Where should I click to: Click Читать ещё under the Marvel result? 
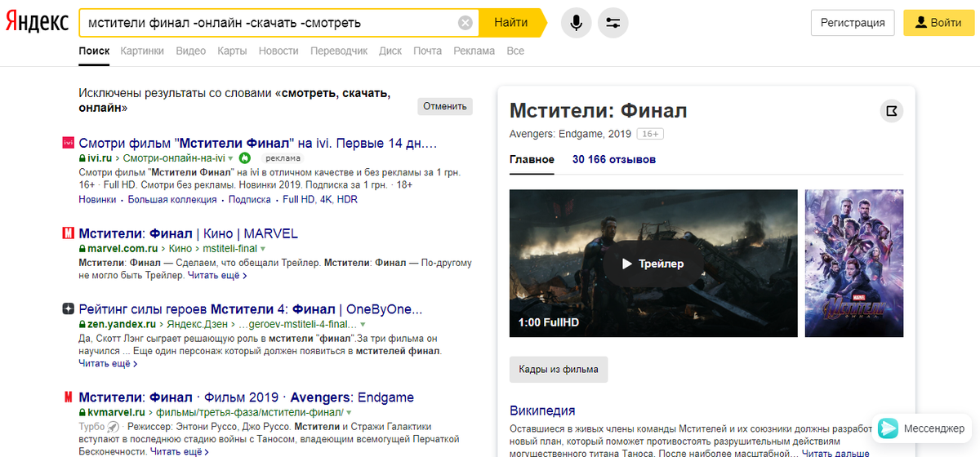click(x=217, y=276)
